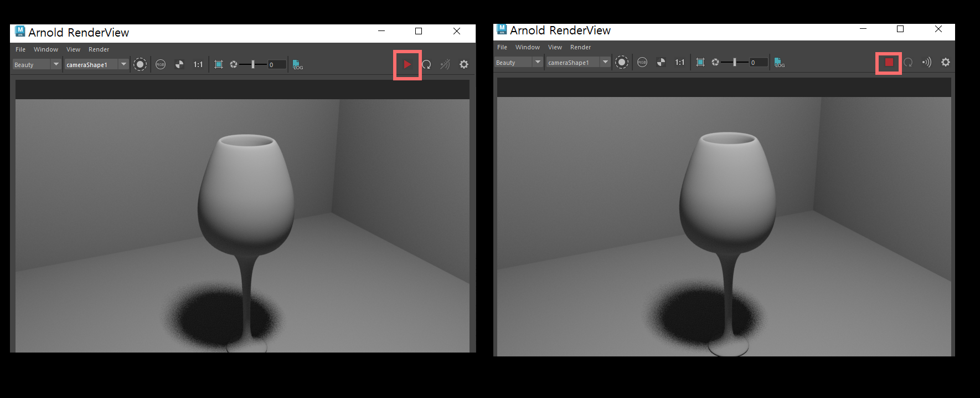Click the 1:1 zoom button in left window
This screenshot has width=980, height=398.
[x=198, y=65]
